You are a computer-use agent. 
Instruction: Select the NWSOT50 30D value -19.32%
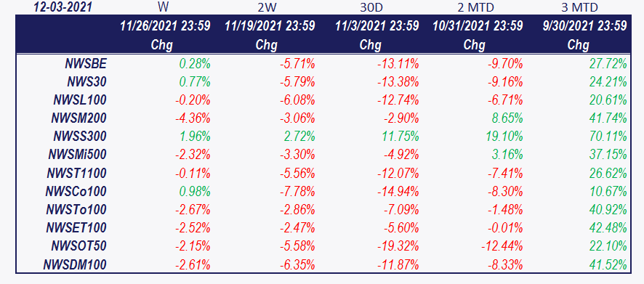tap(398, 246)
